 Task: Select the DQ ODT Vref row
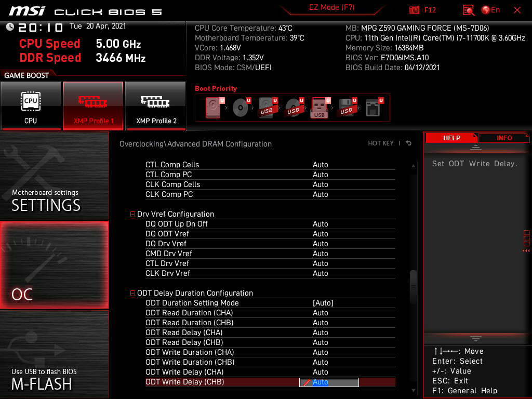tap(270, 234)
